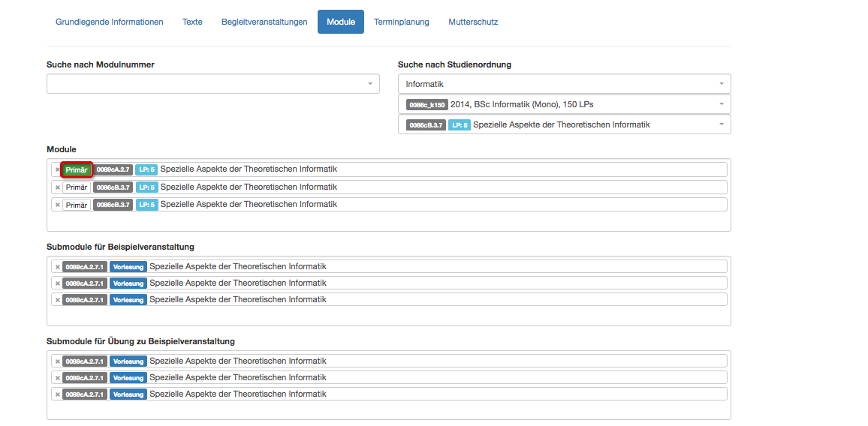868x426 pixels.
Task: Open the 2014 BSc Informatik Studienordnung dropdown
Action: 564,104
